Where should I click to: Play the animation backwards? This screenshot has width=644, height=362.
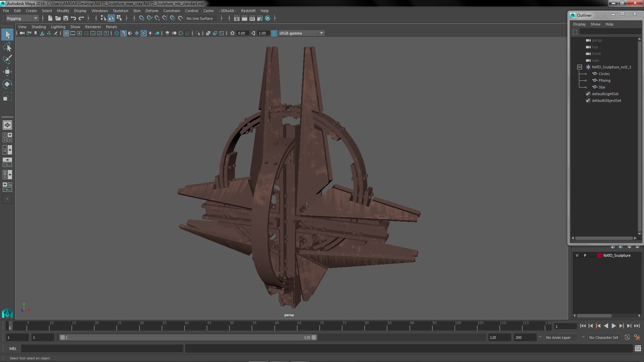pyautogui.click(x=606, y=326)
